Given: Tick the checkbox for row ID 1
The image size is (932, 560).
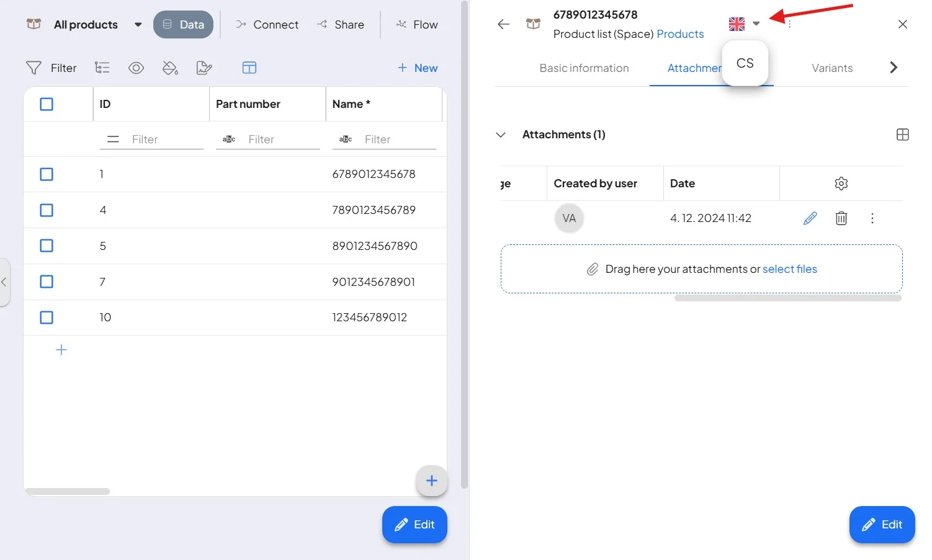Looking at the screenshot, I should [47, 174].
